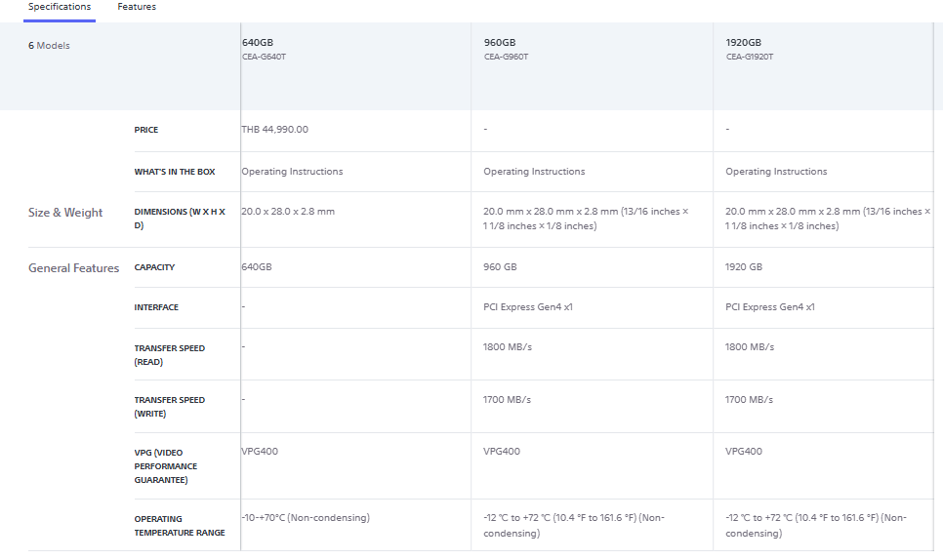
Task: Switch to the Features tab
Action: click(x=137, y=7)
